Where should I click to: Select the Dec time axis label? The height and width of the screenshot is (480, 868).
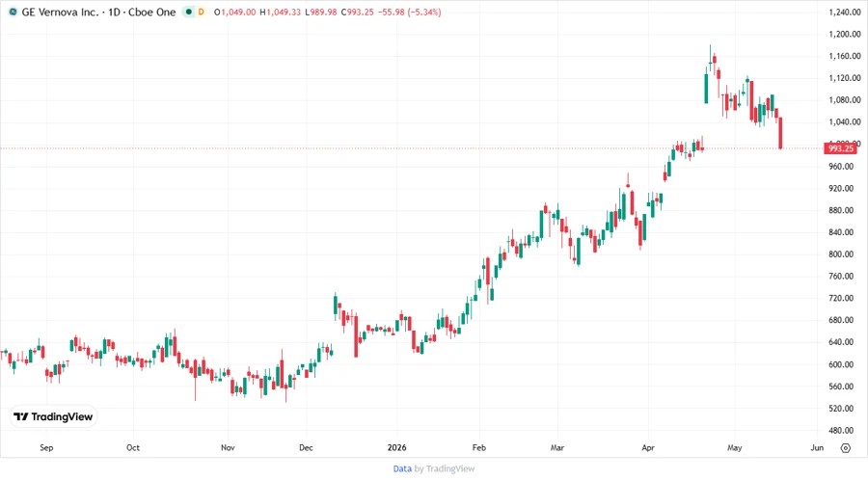(306, 447)
